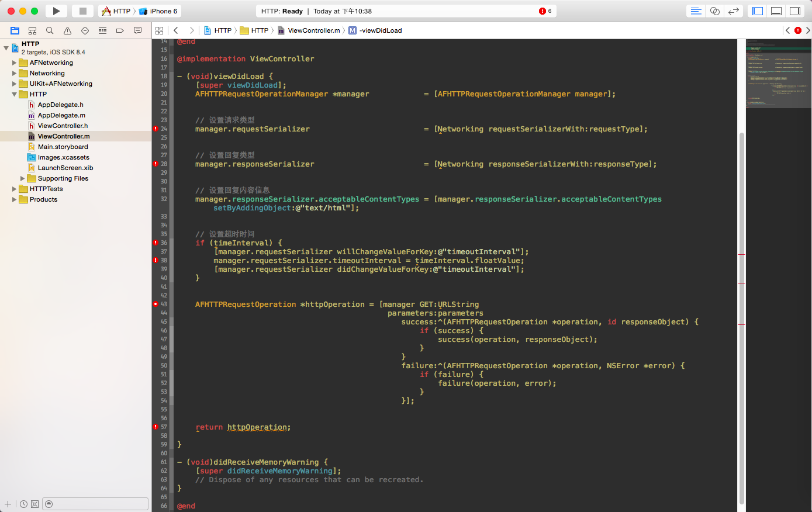Screen dimensions: 812x512
Task: Switch to the Standard editor
Action: (696, 11)
